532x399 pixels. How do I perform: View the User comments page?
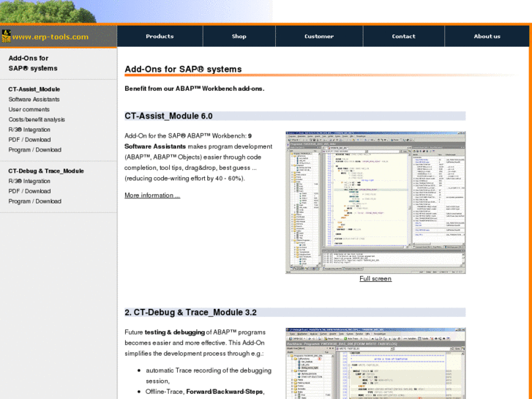(x=29, y=110)
